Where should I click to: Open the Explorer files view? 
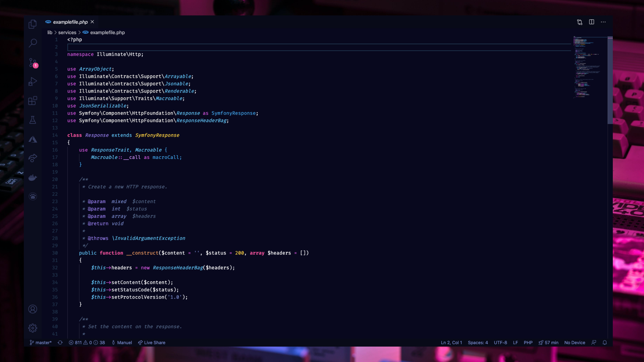coord(33,24)
